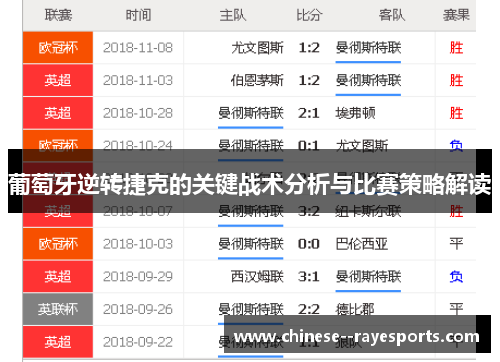This screenshot has width=500, height=362.
Task: Click the 客队 column header
Action: tap(392, 15)
